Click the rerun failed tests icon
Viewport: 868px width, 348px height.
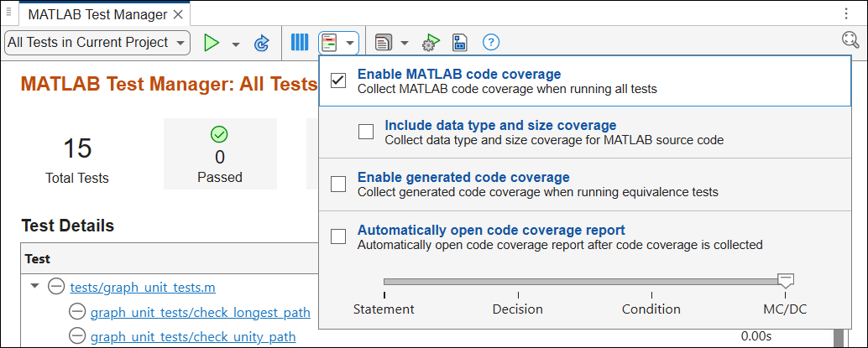262,43
